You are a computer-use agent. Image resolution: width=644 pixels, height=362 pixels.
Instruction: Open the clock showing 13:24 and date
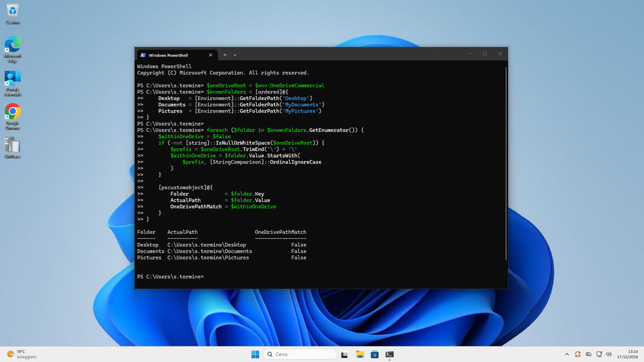coord(627,354)
